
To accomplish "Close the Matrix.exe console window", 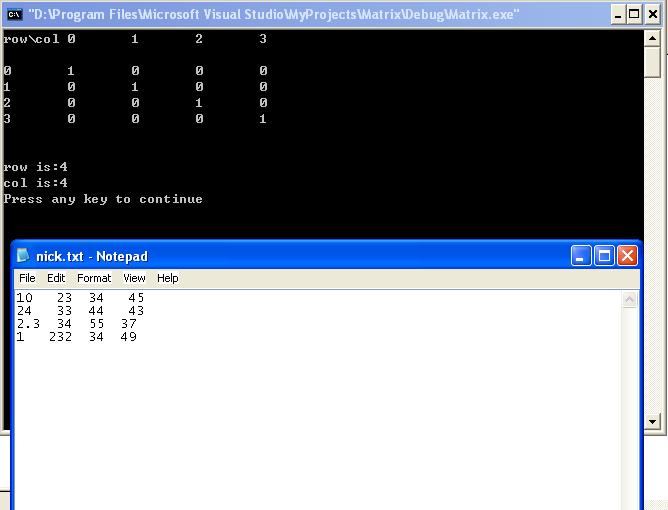I will pyautogui.click(x=653, y=15).
